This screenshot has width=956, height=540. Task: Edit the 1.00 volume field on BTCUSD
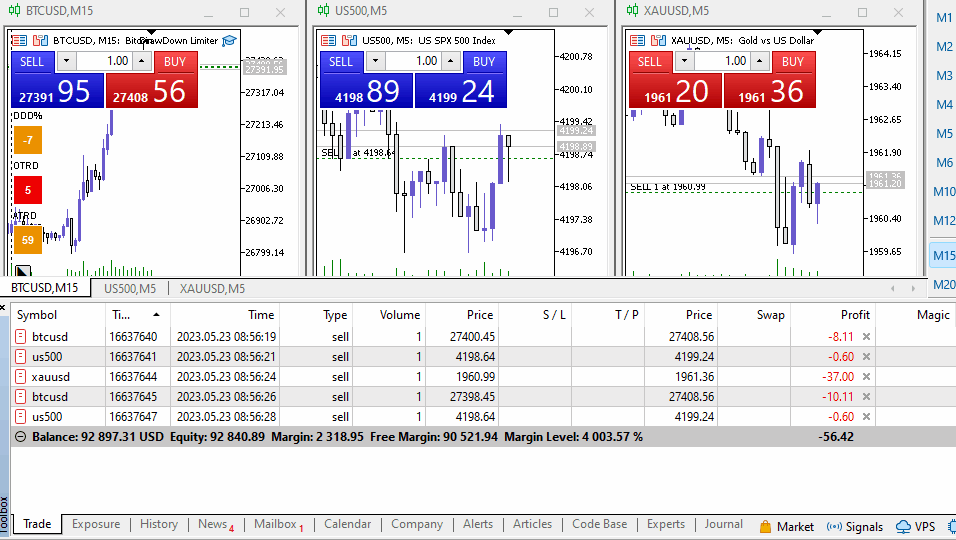(x=104, y=61)
